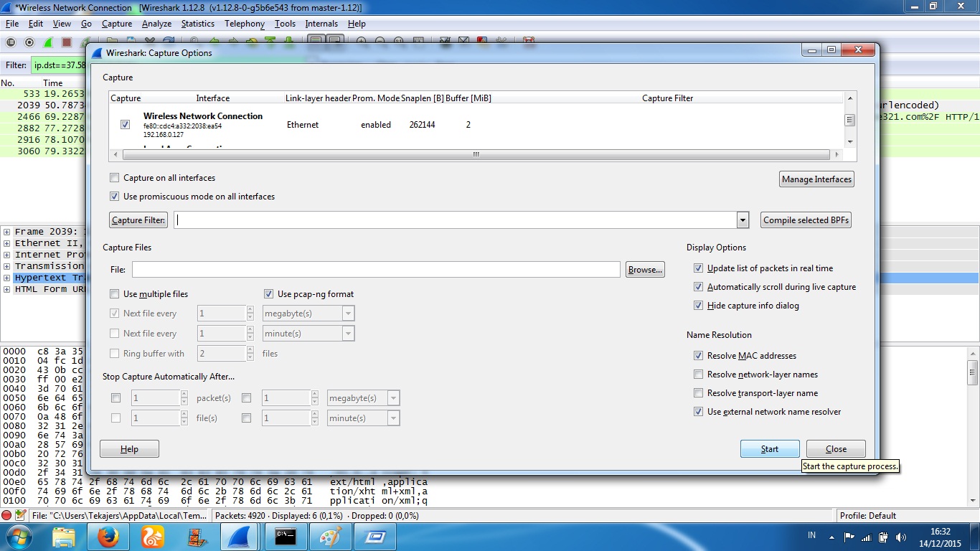Viewport: 980px width, 551px height.
Task: Enable Resolve network-layer names
Action: point(698,375)
